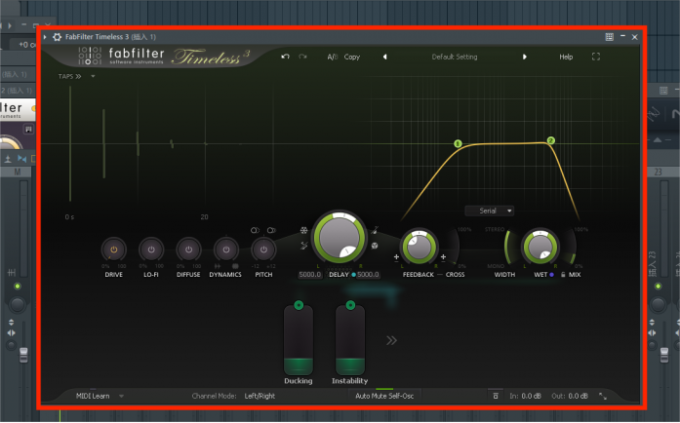The image size is (680, 423).
Task: Click the purple dot next to WET
Action: 552,275
